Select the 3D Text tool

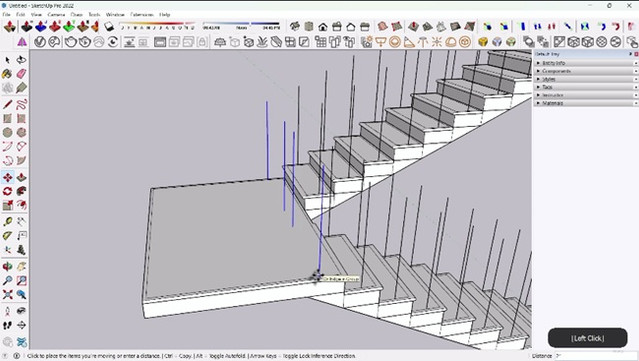pos(21,250)
